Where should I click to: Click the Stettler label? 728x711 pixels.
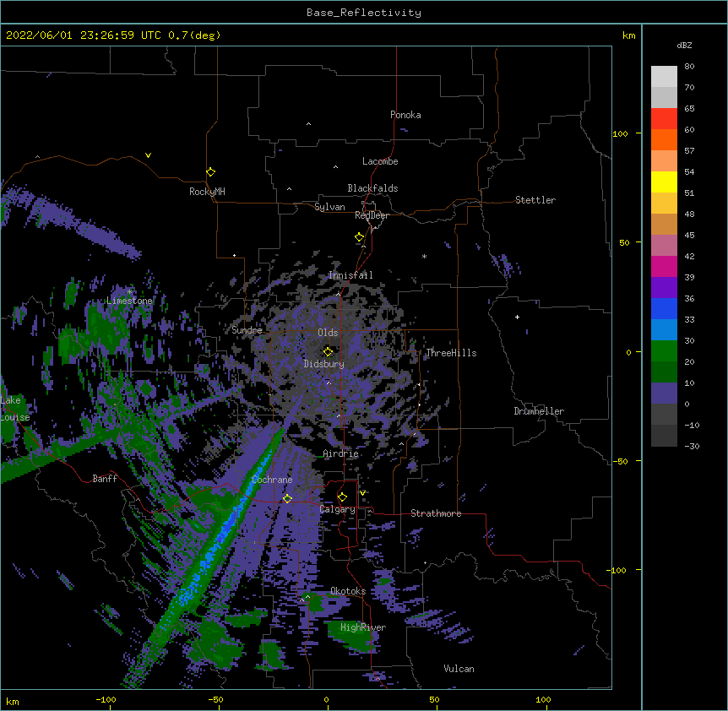[x=535, y=200]
